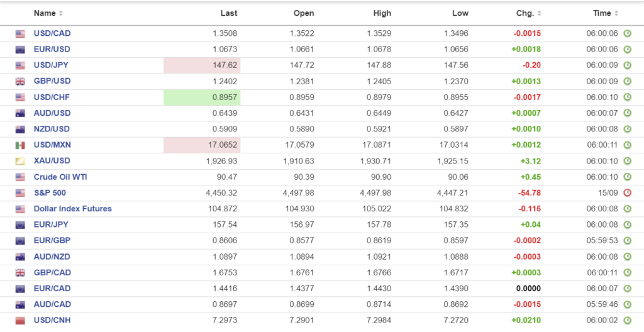Open the USD/JPY instrument link
The height and width of the screenshot is (332, 644).
tap(52, 65)
